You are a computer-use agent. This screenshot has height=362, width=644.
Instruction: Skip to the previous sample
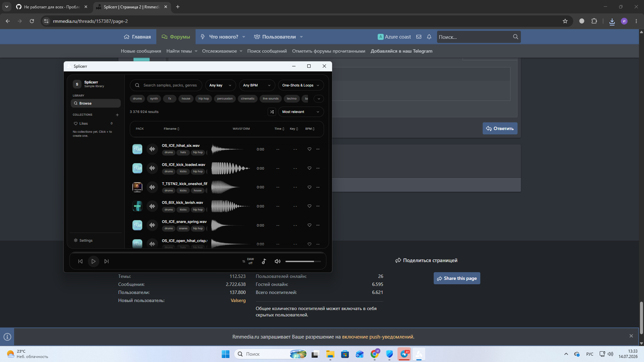[80, 261]
